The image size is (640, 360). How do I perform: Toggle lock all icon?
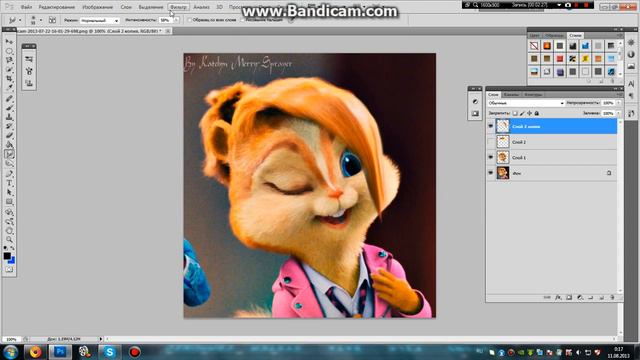tap(537, 113)
